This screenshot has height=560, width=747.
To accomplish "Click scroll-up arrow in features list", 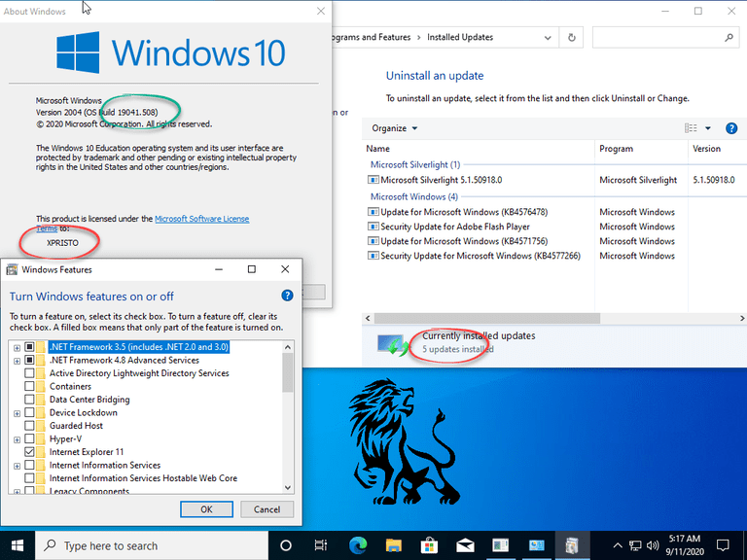I will (288, 347).
